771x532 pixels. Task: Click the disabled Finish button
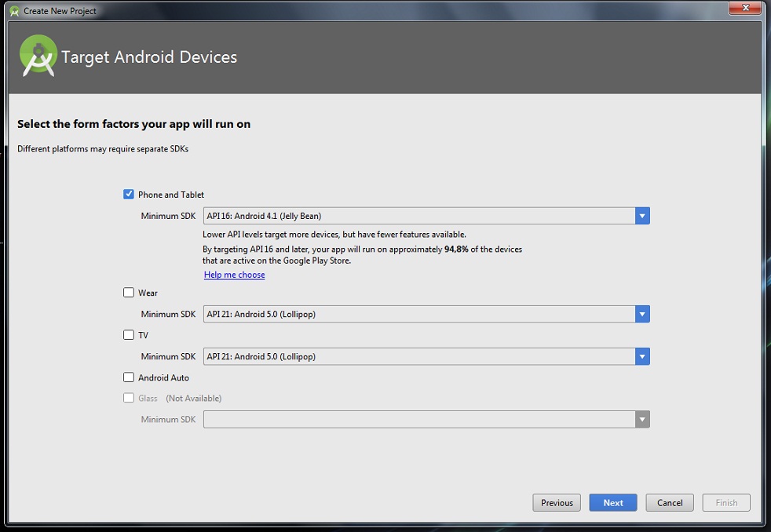tap(726, 502)
